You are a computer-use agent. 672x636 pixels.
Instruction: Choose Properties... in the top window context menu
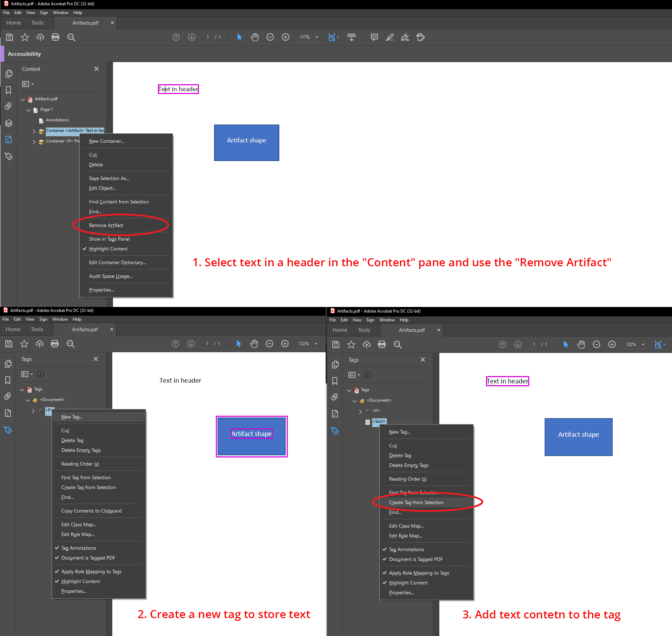101,290
